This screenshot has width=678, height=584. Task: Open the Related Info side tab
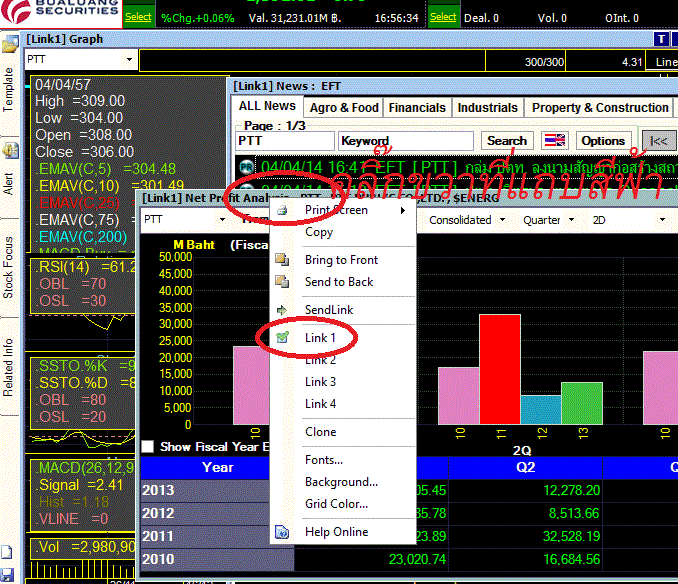[8, 367]
